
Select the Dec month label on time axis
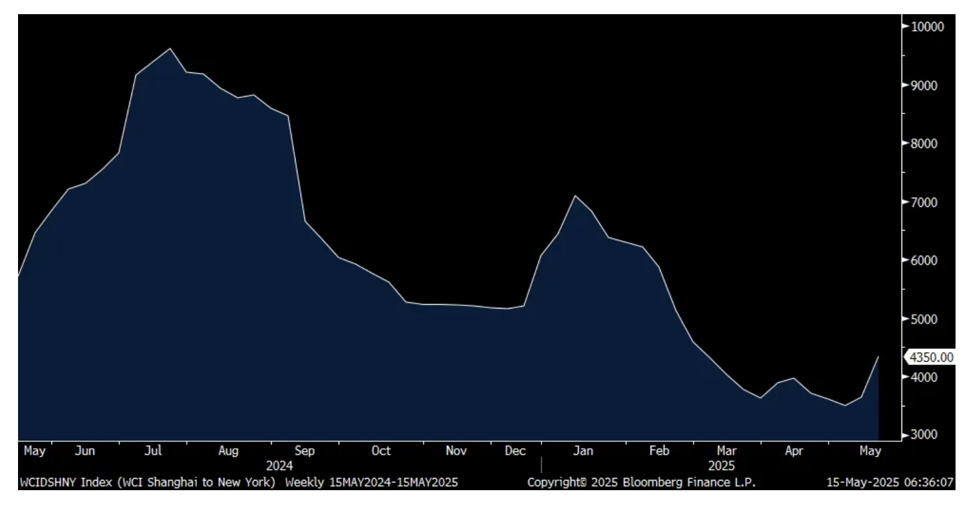(x=515, y=451)
